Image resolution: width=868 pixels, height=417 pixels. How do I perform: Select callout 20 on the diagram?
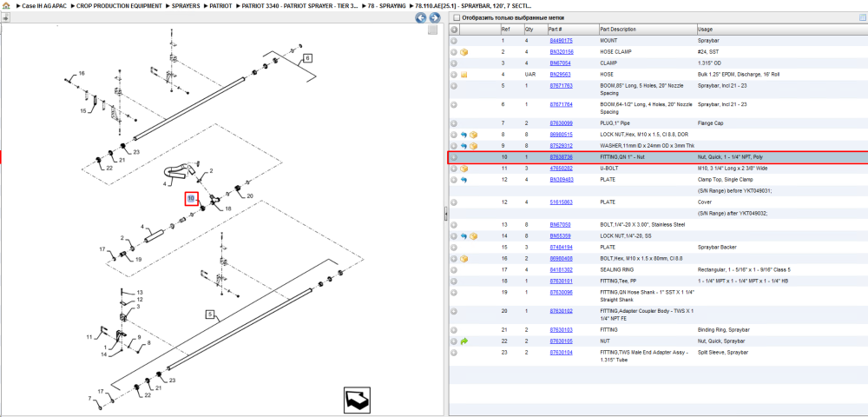[x=250, y=196]
